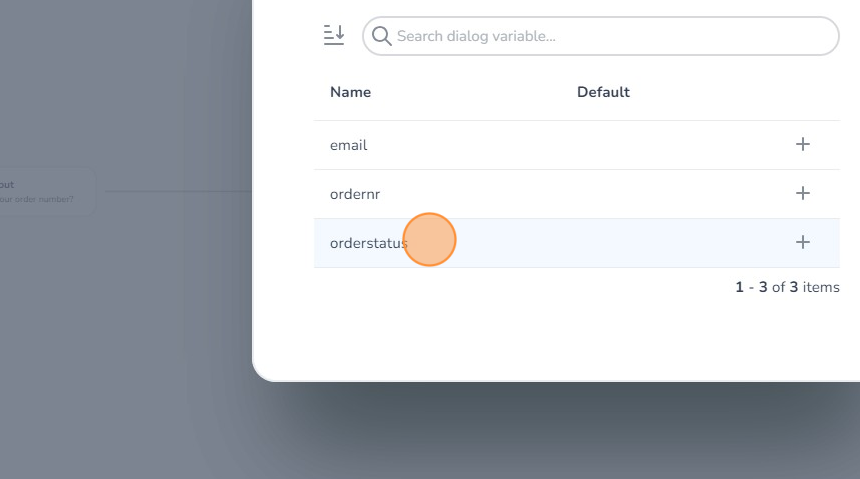860x479 pixels.
Task: Focus the Search dialog variable field
Action: coord(610,36)
